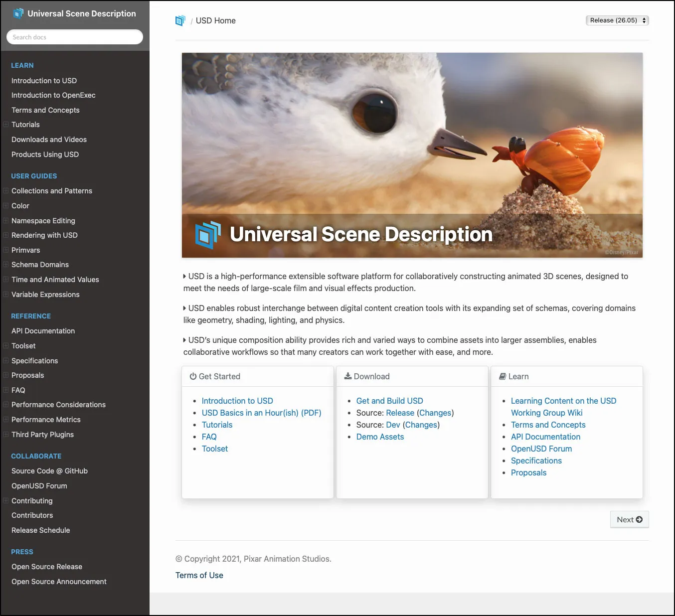Screen dimensions: 675x616
Task: Expand Collections and Patterns in sidebar
Action: click(5, 190)
